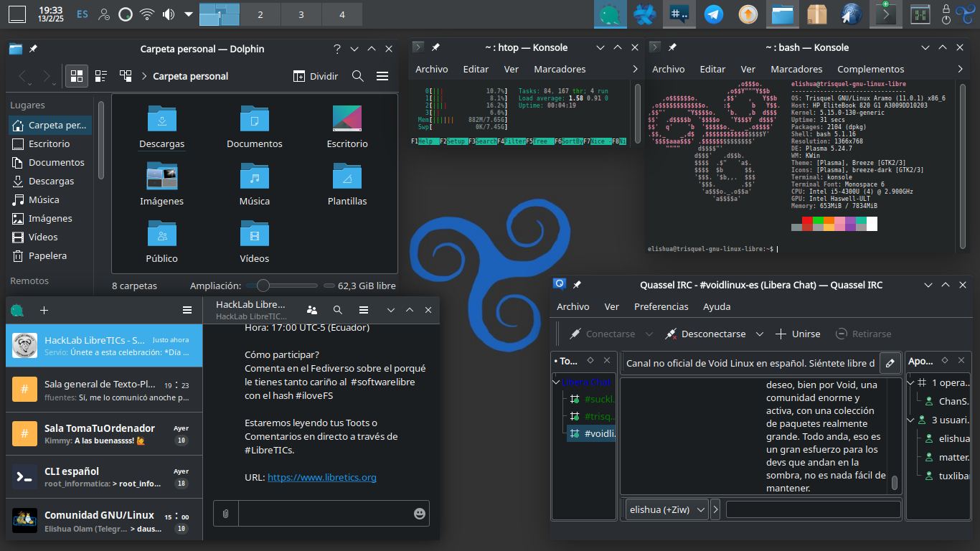Open Ayuda menu in Quassel IRC

click(717, 306)
